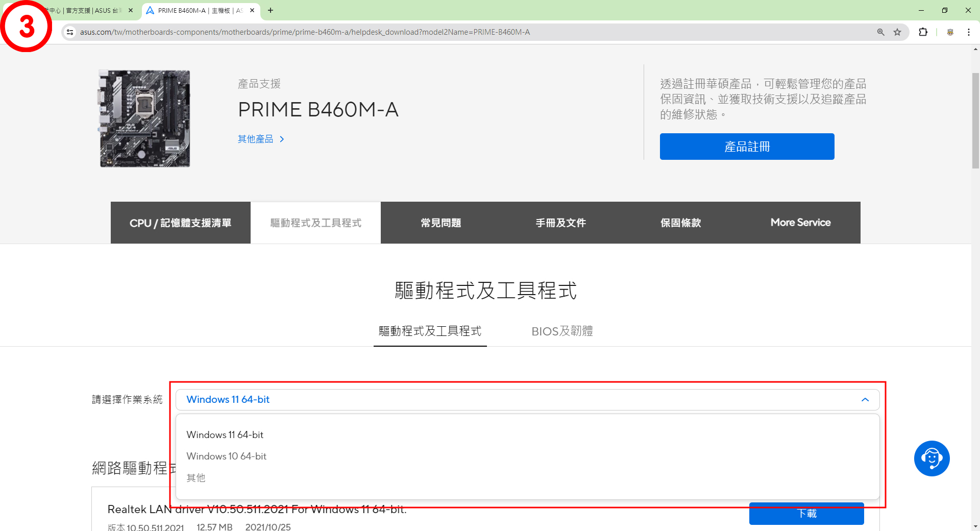Open the 保固條款 tab
The height and width of the screenshot is (531, 980).
click(x=680, y=223)
